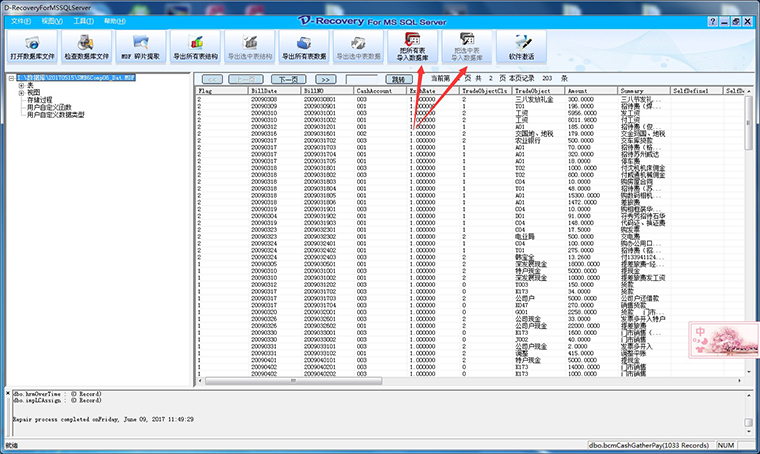Open a database file (打开数据库文件)

point(32,47)
